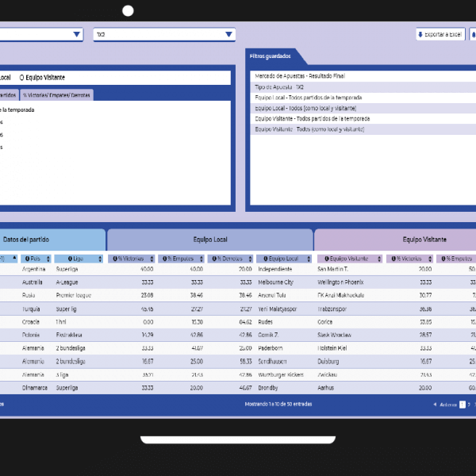The image size is (476, 476).
Task: Click info icon beside Equipo Local column header
Action: (x=264, y=259)
